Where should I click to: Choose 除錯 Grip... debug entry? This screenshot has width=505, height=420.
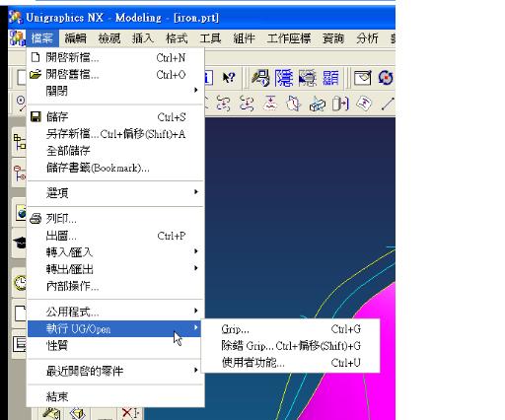tap(291, 346)
